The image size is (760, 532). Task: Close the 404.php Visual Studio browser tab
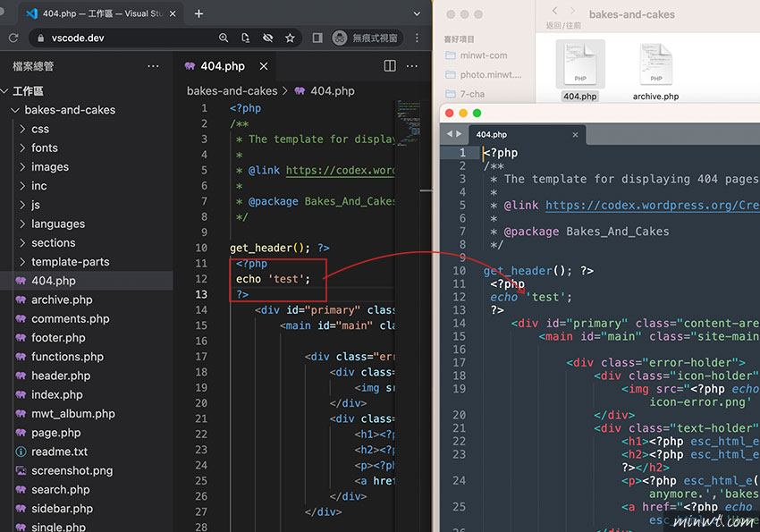[173, 14]
